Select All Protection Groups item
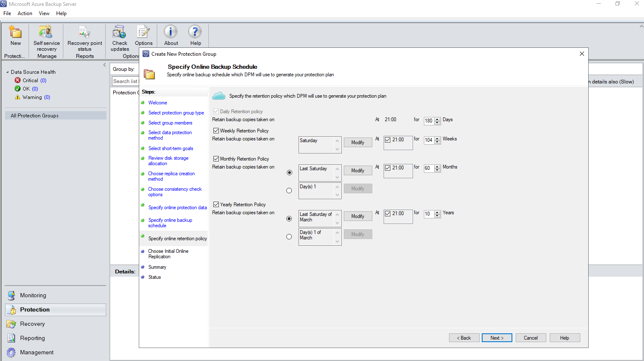 [55, 116]
